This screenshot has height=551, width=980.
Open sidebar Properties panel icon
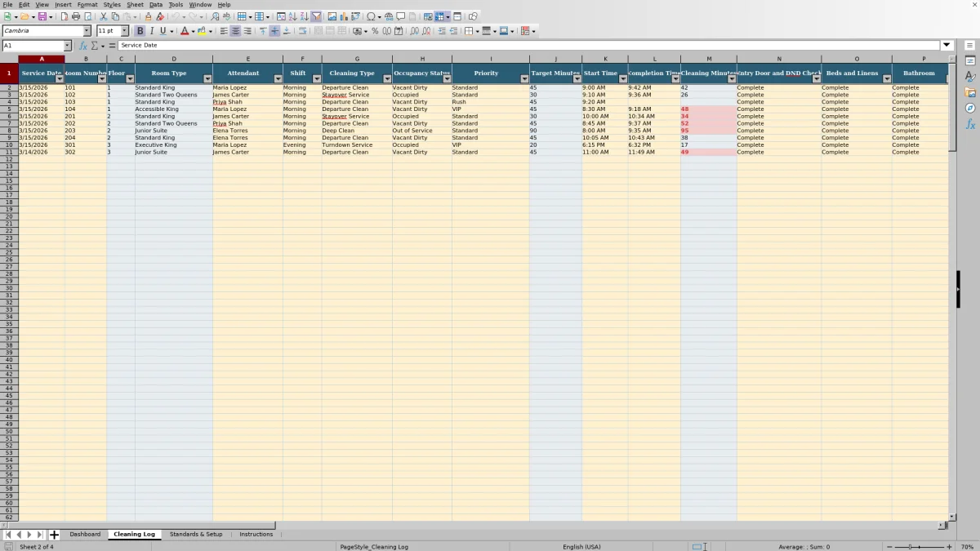click(x=970, y=60)
